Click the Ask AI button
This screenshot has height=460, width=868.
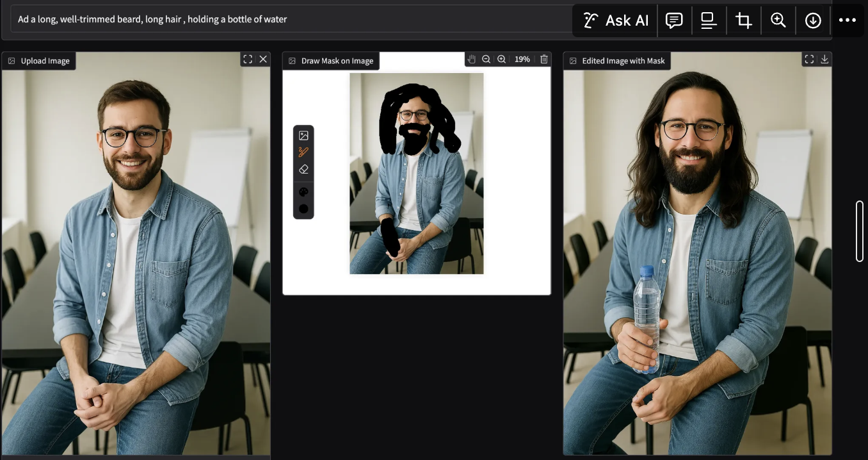pos(615,21)
